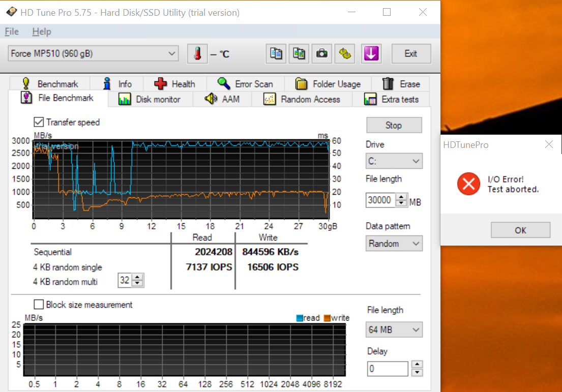
Task: Click the blue read legend swatch
Action: [300, 318]
